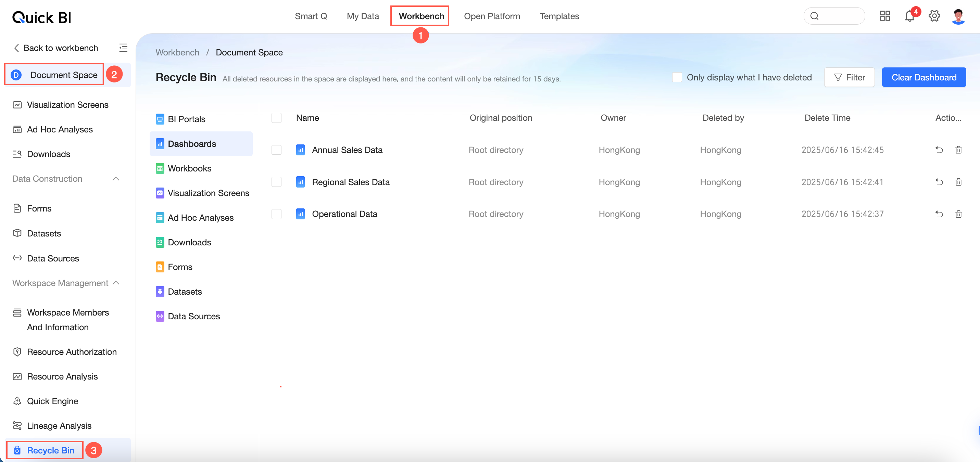
Task: Open Resource Analysis page
Action: pos(62,376)
